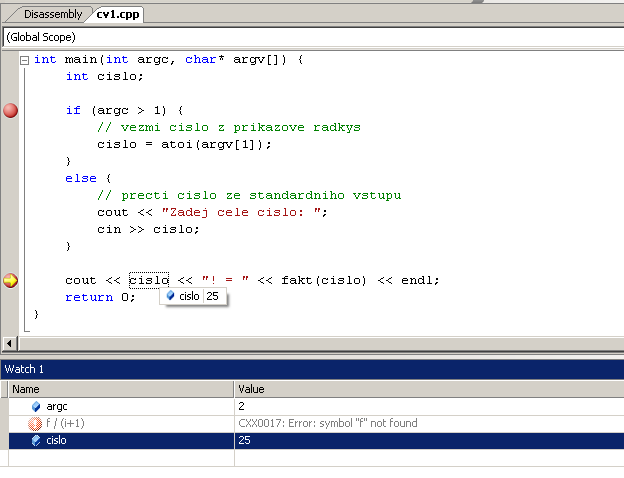This screenshot has width=624, height=478.
Task: Click the error icon beside f / (i+1)
Action: tap(35, 423)
